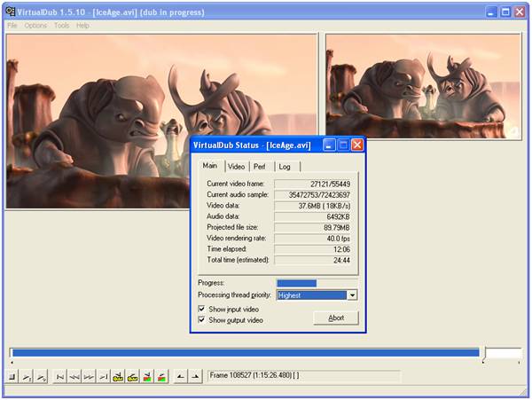Minimize the main VirtualDub window
The width and height of the screenshot is (532, 400).
coord(490,12)
